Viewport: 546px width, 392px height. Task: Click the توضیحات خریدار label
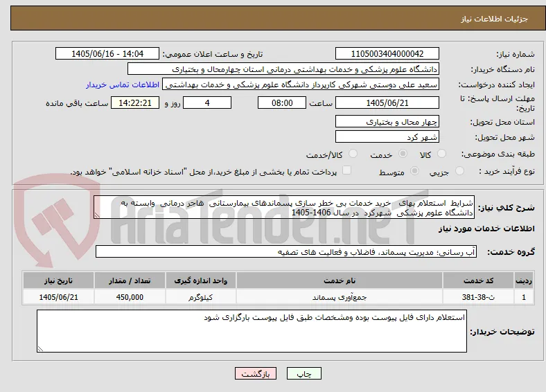[502, 332]
